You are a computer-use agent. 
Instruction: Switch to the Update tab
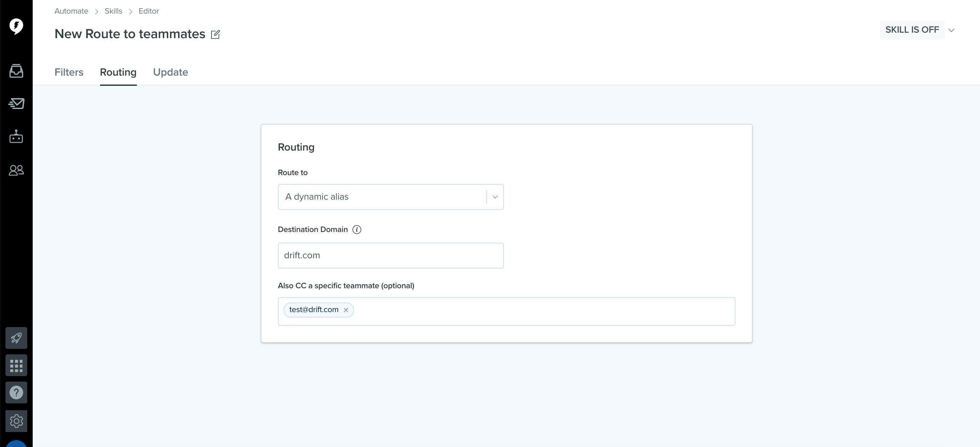coord(171,72)
